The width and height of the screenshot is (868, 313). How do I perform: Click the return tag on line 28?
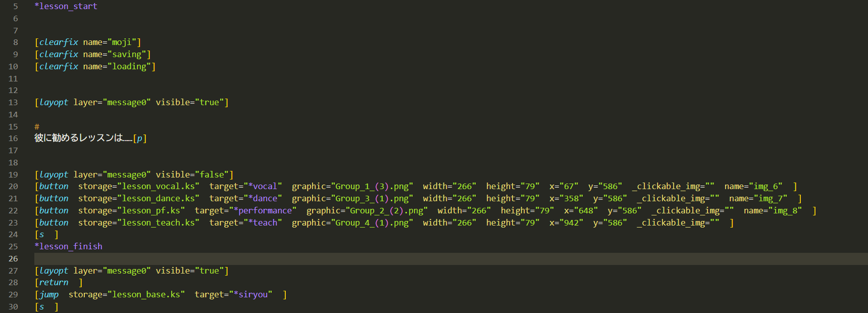pos(54,282)
